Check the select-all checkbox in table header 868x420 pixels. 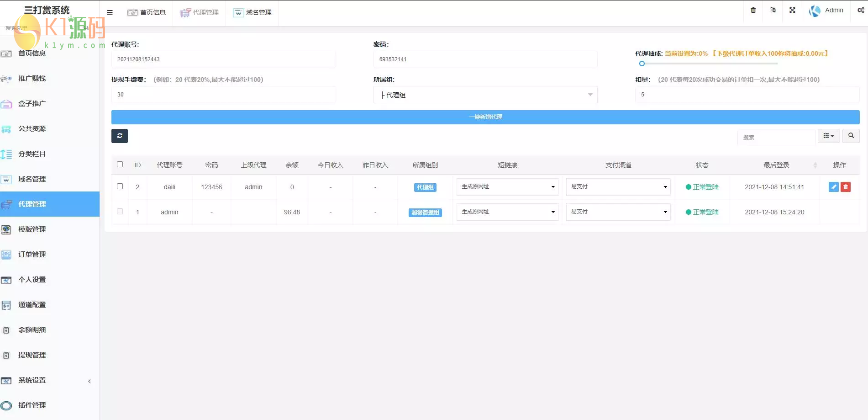(x=120, y=164)
